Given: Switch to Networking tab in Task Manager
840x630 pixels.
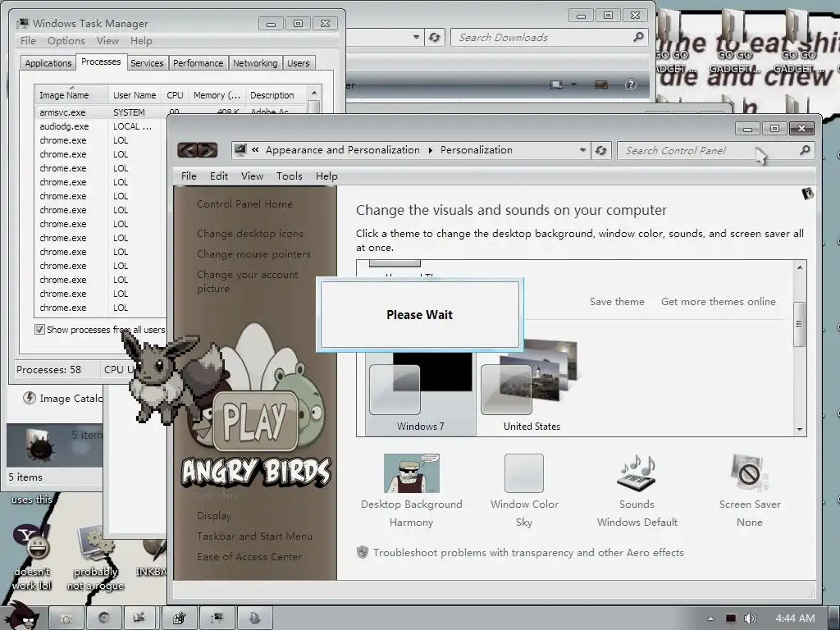Looking at the screenshot, I should pos(255,63).
